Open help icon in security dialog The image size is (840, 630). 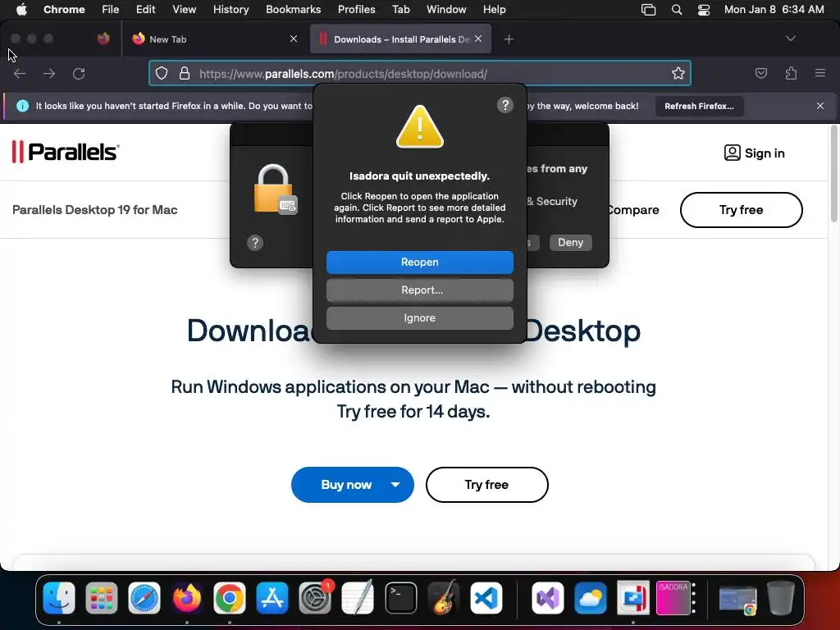click(255, 243)
